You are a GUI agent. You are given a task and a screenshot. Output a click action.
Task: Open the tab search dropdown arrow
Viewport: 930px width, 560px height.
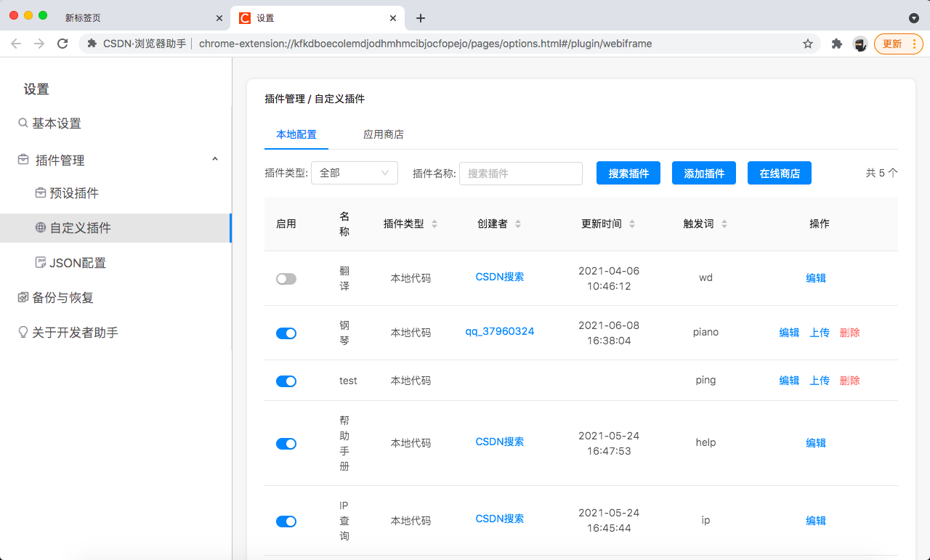[914, 18]
